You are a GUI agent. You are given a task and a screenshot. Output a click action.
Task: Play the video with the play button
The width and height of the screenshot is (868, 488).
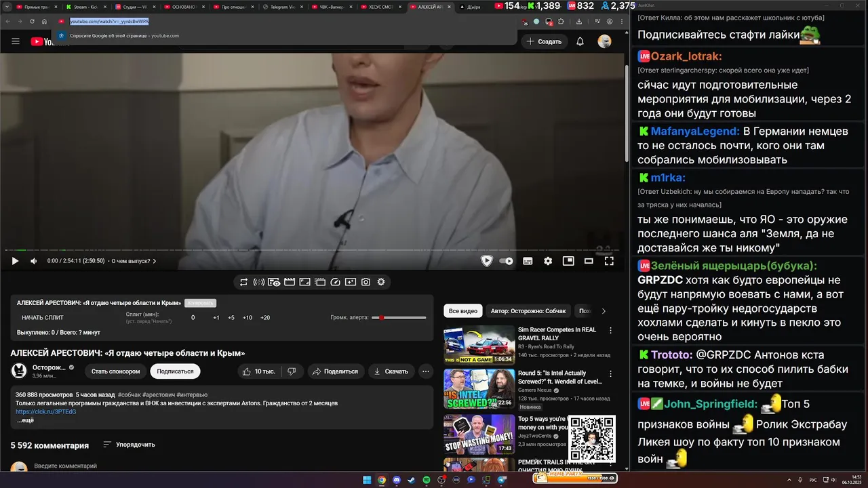[x=15, y=261]
